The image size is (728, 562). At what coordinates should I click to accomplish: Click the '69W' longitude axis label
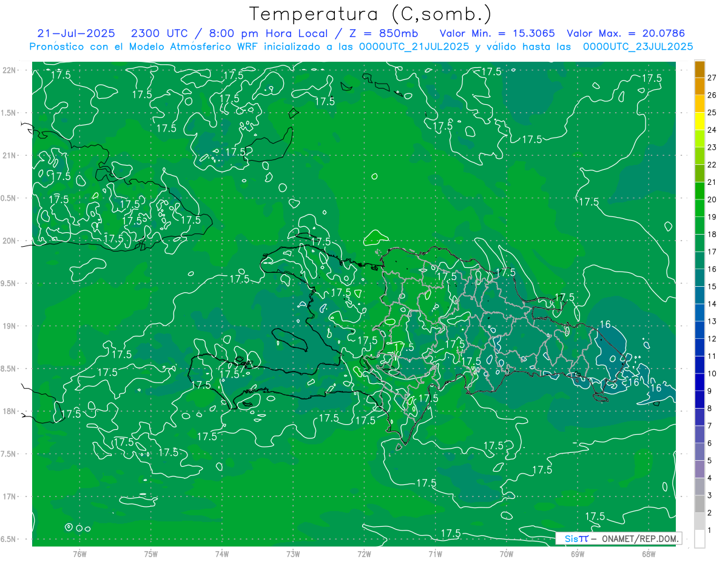578,554
